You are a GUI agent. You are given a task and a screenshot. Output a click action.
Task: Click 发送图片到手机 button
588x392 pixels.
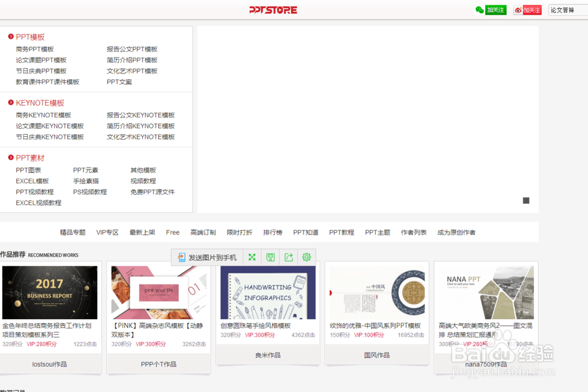tap(208, 257)
